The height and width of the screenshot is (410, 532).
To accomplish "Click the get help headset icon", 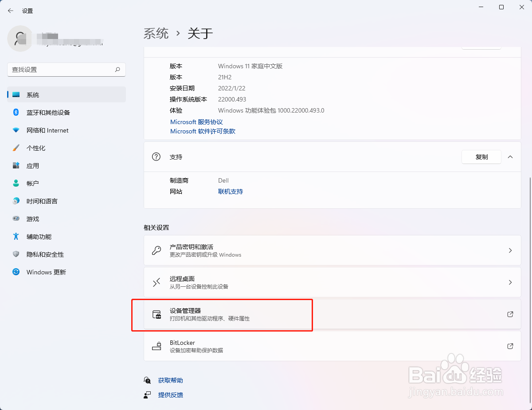I will point(147,380).
